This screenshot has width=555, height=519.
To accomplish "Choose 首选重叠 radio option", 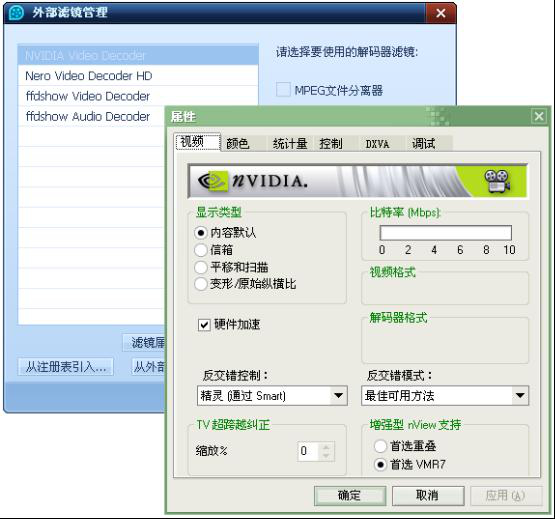I will point(380,446).
